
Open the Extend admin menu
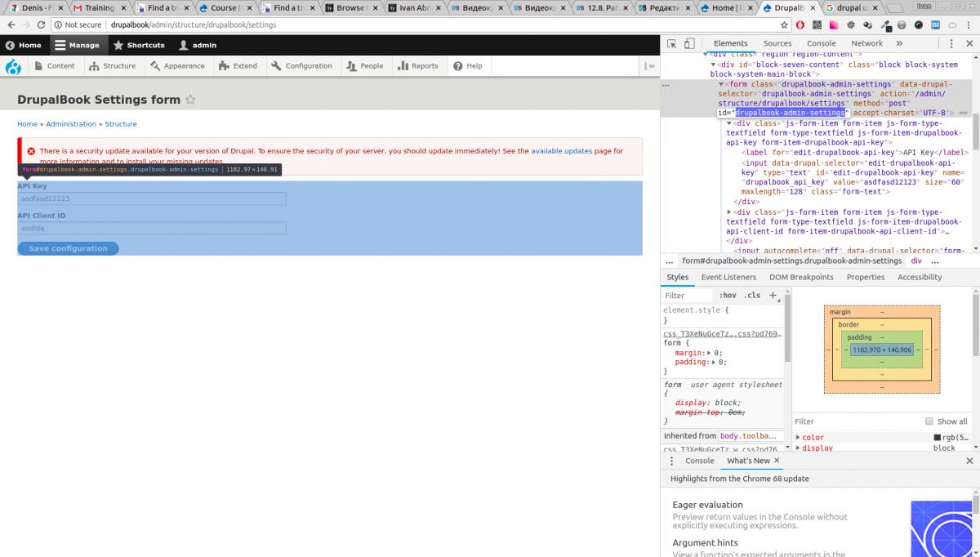[238, 66]
